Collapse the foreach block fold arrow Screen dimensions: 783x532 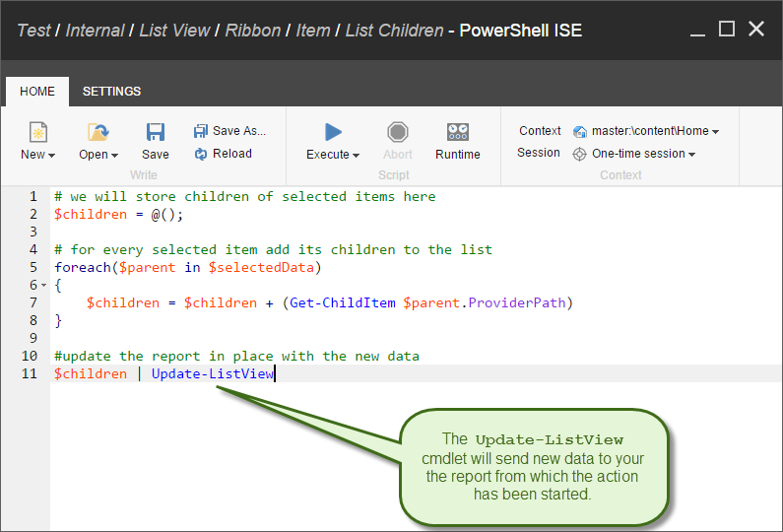point(42,286)
